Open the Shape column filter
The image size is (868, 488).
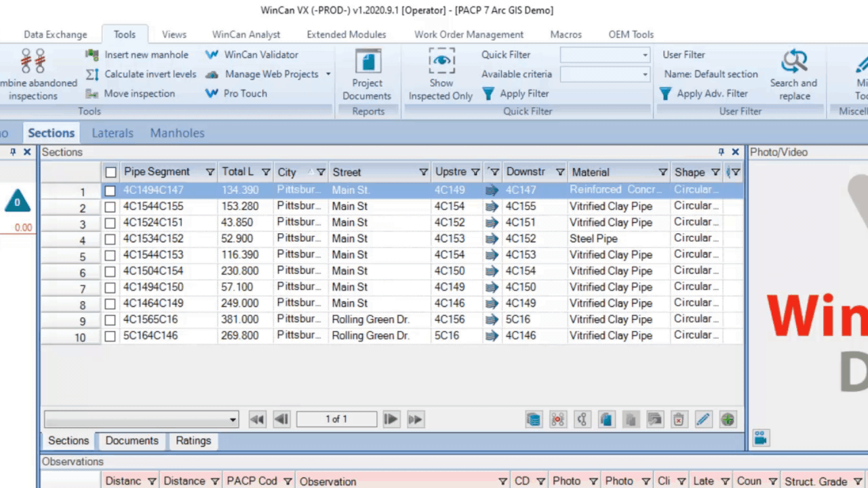tap(715, 172)
